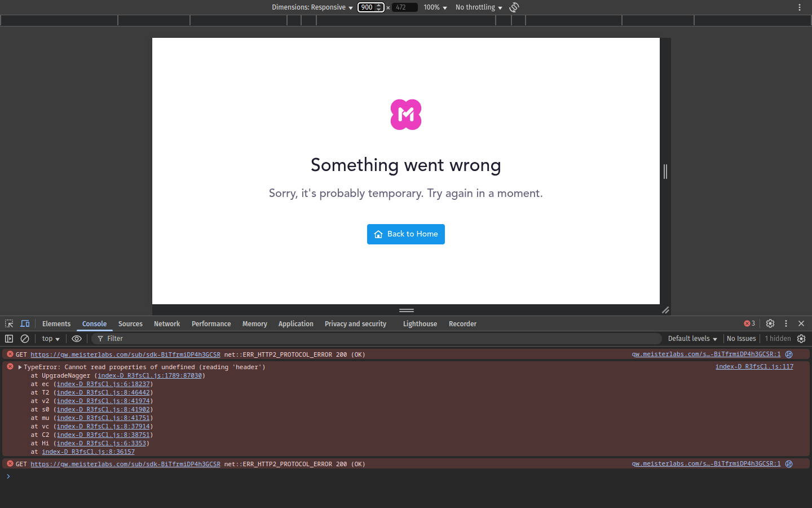
Task: Click the console prompt input line
Action: (x=406, y=476)
